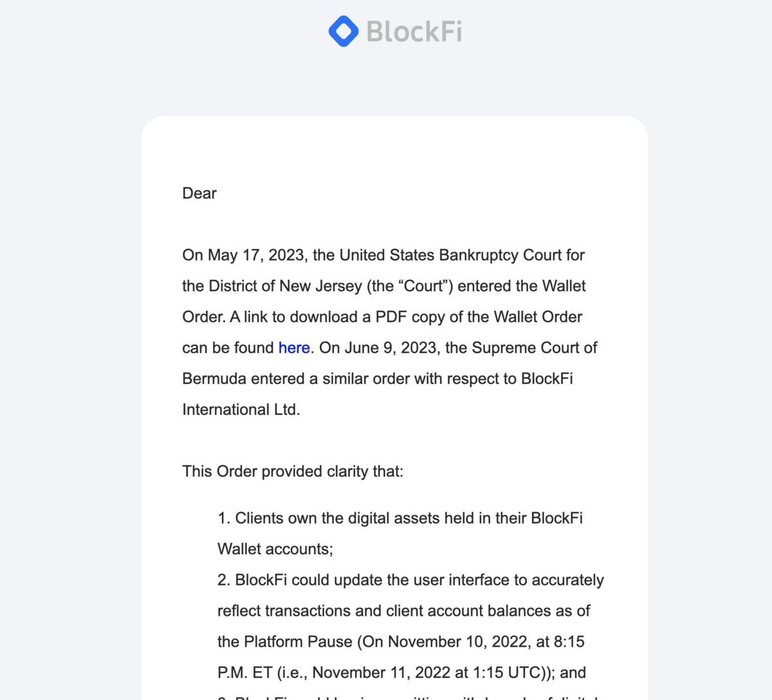Screen dimensions: 772x700
Task: Click the blue BlockFi diamond logo icon
Action: tap(344, 31)
